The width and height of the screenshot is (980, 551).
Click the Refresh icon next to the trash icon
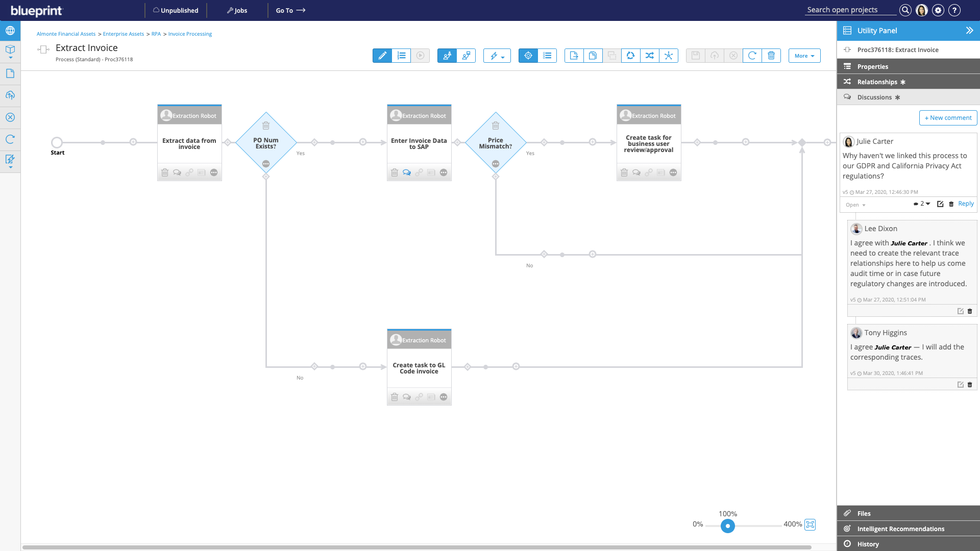[752, 56]
